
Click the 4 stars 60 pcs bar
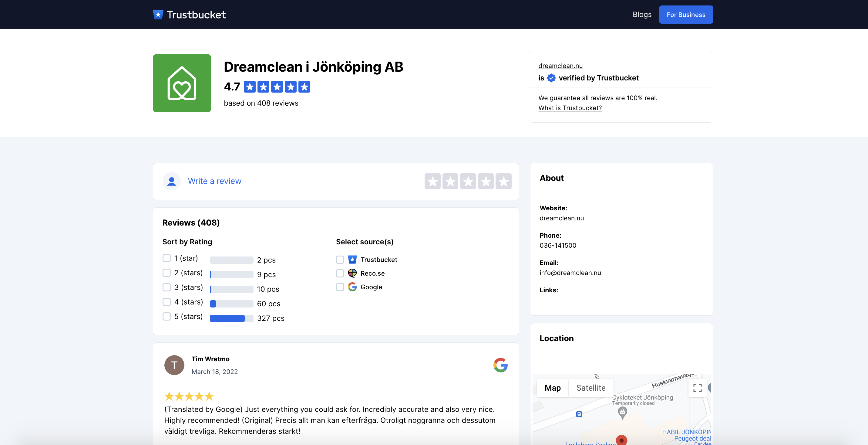[231, 304]
